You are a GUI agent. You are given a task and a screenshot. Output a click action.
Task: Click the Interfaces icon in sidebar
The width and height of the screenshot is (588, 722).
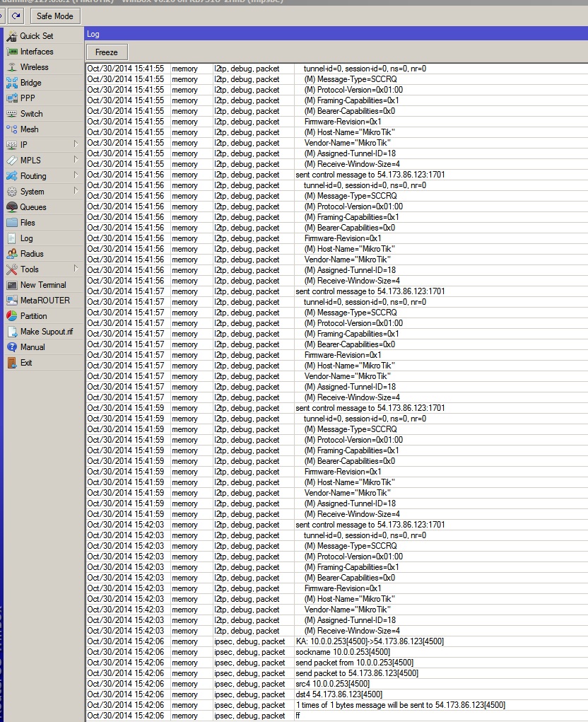pos(12,52)
